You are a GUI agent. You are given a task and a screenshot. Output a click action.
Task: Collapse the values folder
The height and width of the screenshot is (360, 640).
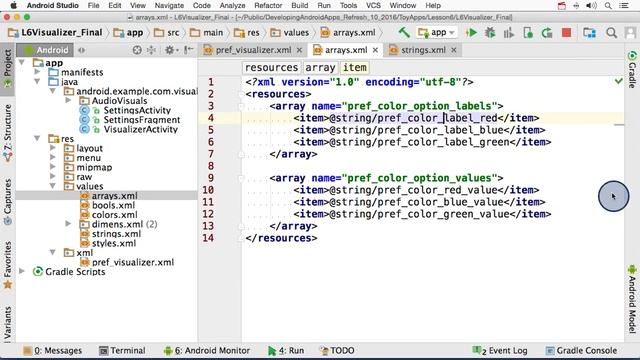coord(53,186)
